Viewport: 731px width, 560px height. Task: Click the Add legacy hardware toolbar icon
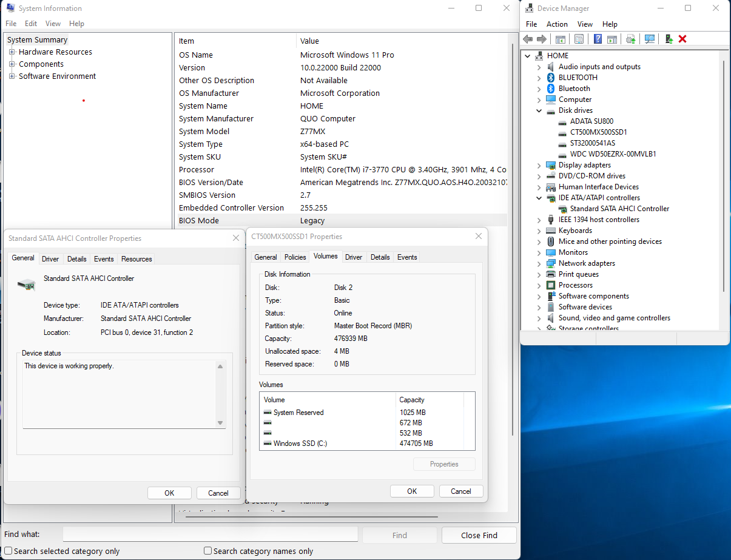(x=669, y=39)
